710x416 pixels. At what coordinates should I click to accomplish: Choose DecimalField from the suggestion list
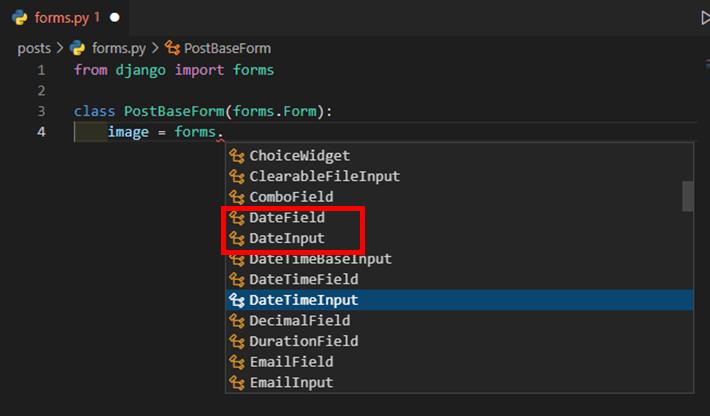460,320
